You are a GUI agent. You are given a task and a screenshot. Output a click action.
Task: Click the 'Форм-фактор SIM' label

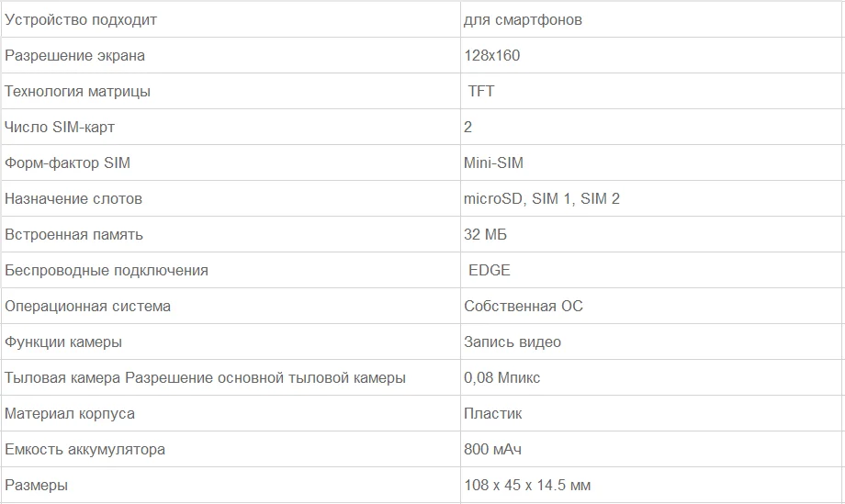coord(68,162)
